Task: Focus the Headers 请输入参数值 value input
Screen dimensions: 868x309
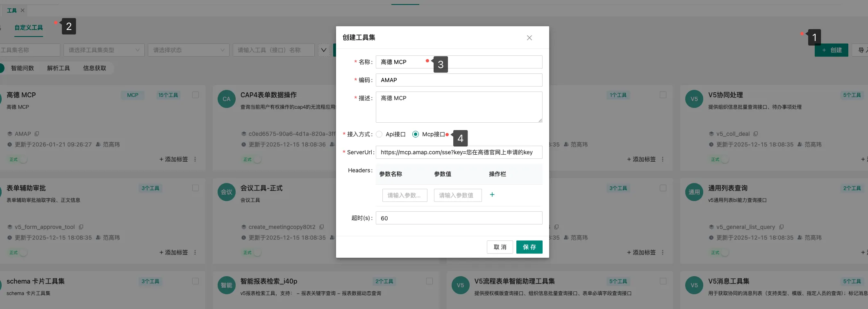Action: coord(458,195)
